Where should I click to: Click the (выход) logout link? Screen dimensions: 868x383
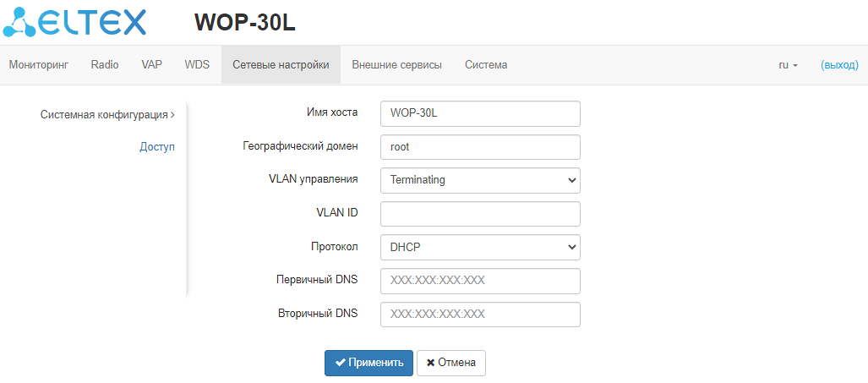pos(839,64)
